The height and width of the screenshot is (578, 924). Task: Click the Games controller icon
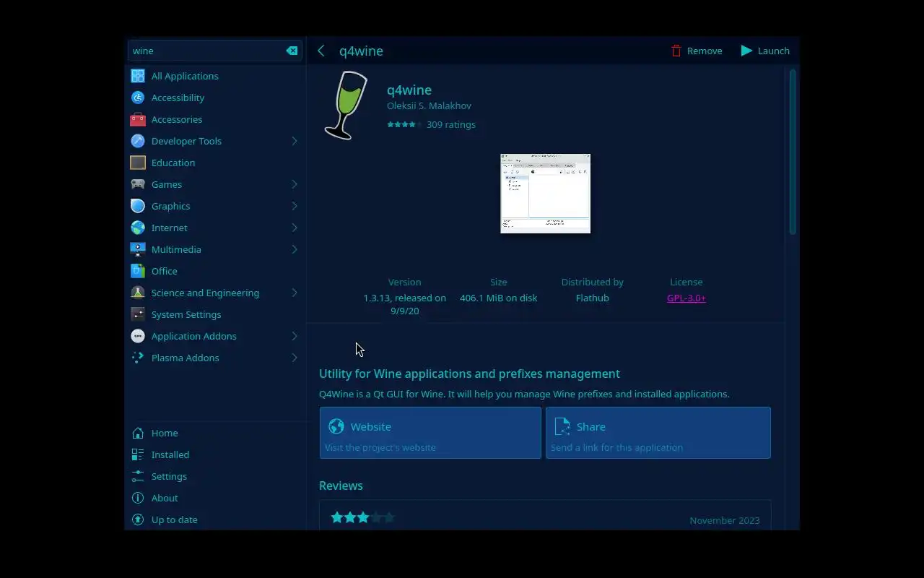tap(138, 184)
